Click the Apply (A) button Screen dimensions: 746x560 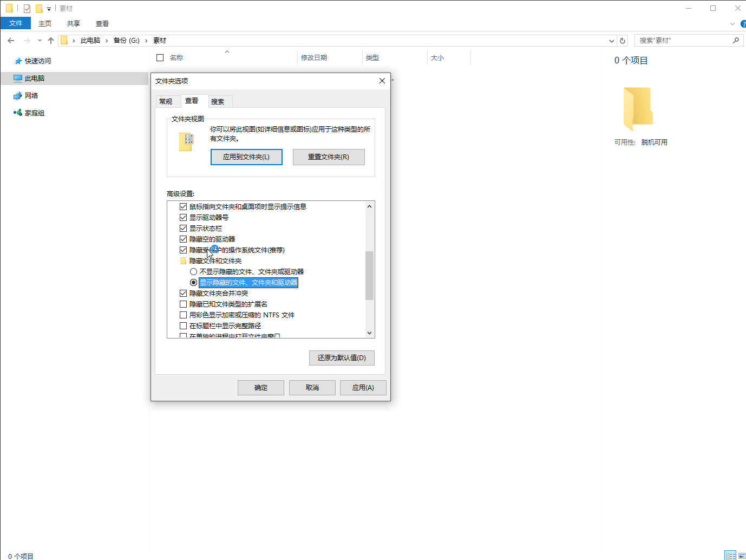tap(363, 388)
